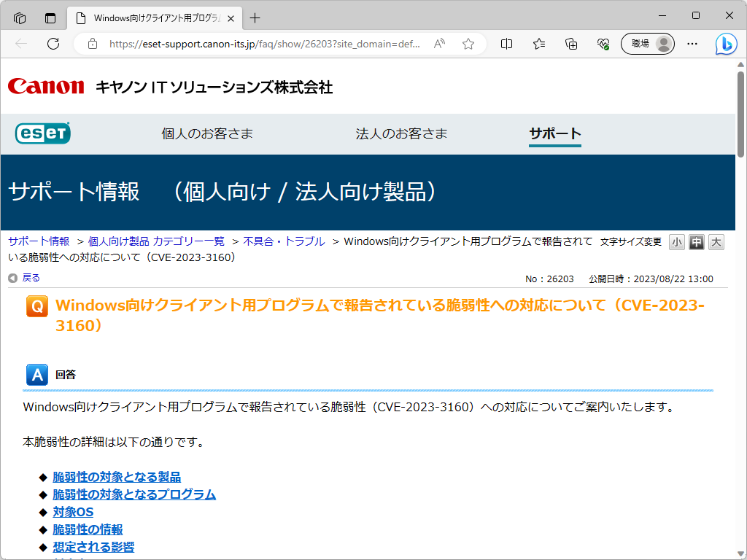Click the Bing Chat icon in the toolbar
Image resolution: width=747 pixels, height=560 pixels.
click(726, 44)
